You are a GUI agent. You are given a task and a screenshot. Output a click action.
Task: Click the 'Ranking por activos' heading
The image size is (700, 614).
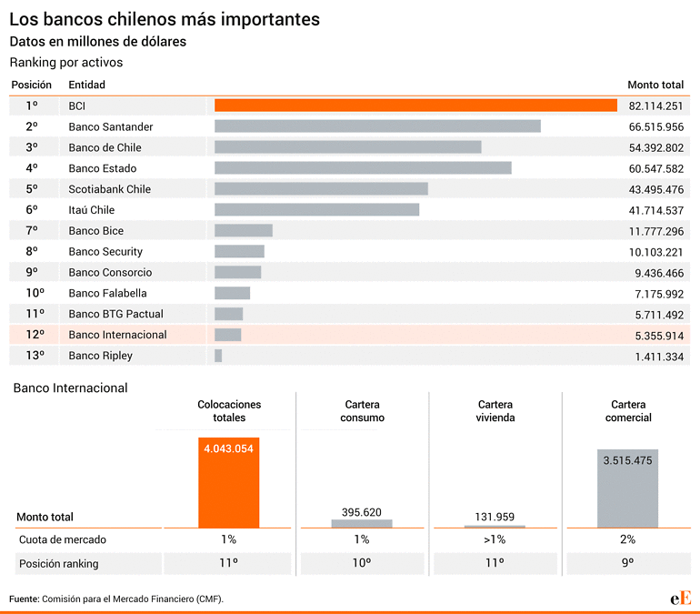[66, 62]
